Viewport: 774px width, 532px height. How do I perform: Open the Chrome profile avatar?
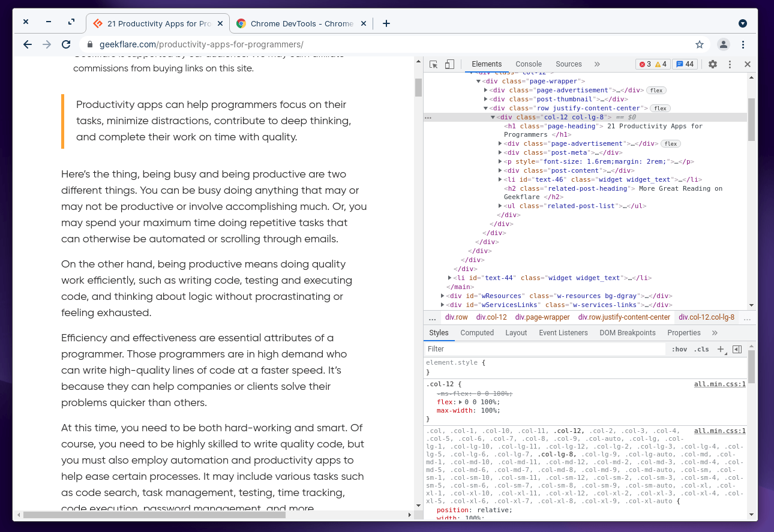tap(724, 44)
